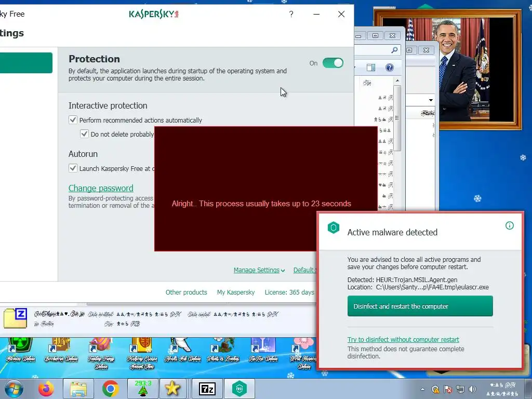
Task: Turn off the Protection On switch
Action: [333, 63]
